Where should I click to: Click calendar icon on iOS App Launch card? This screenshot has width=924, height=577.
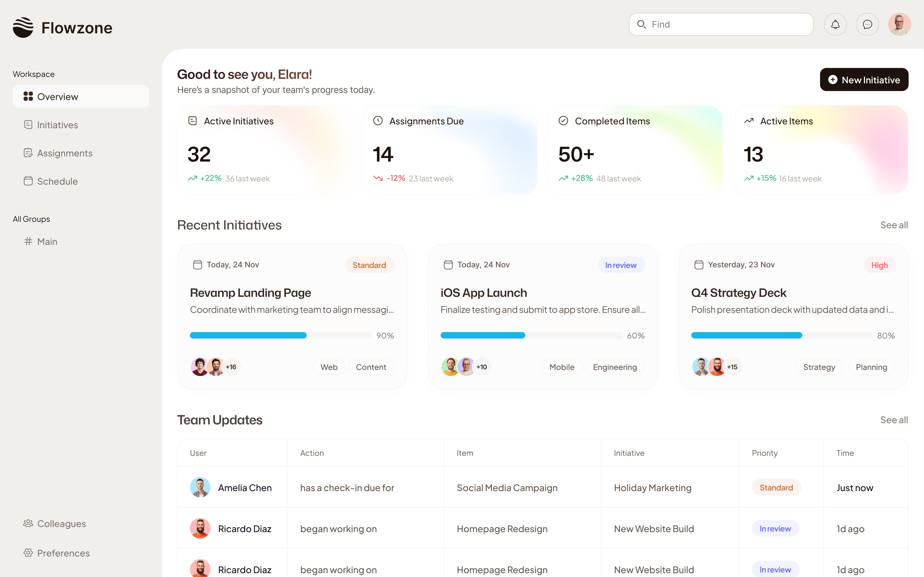(448, 265)
